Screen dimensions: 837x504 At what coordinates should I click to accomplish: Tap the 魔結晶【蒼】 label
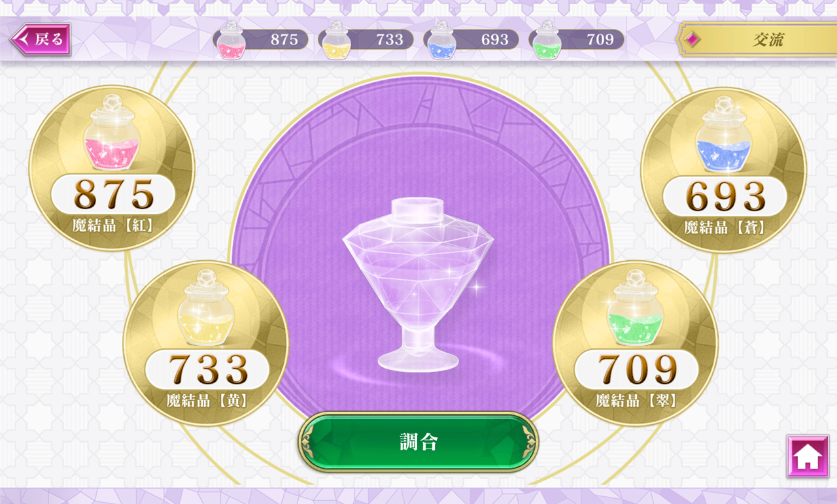click(725, 228)
